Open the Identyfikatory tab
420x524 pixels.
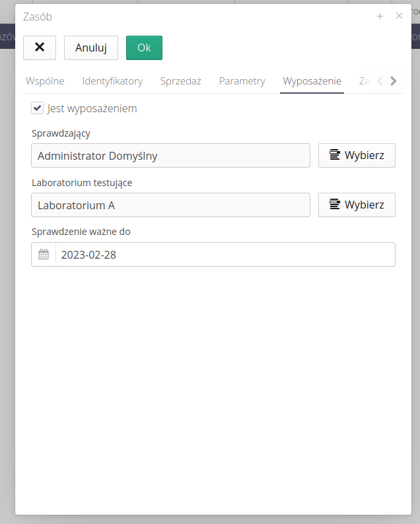coord(112,81)
